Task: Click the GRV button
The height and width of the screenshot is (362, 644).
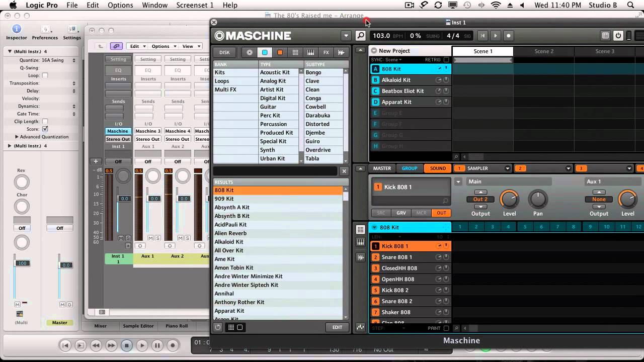Action: (401, 213)
